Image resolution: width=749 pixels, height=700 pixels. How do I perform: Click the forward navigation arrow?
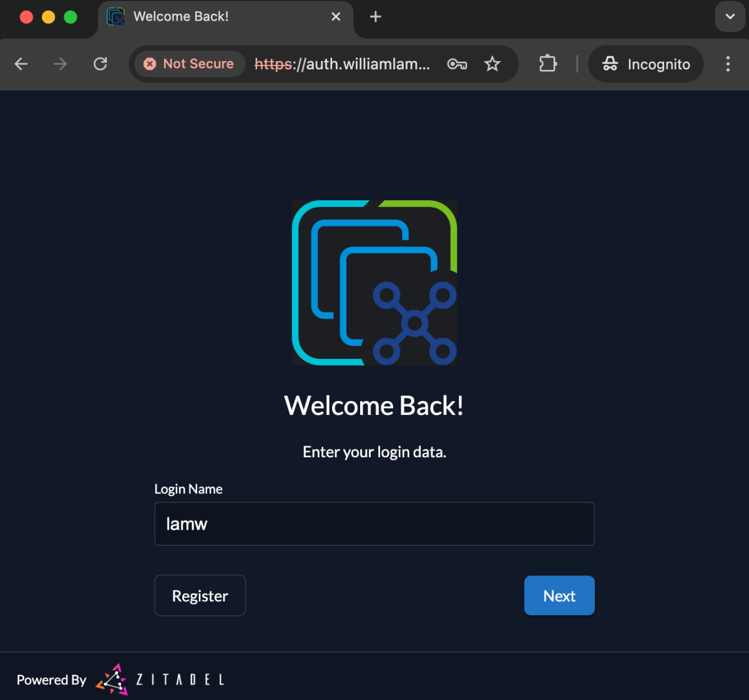60,64
